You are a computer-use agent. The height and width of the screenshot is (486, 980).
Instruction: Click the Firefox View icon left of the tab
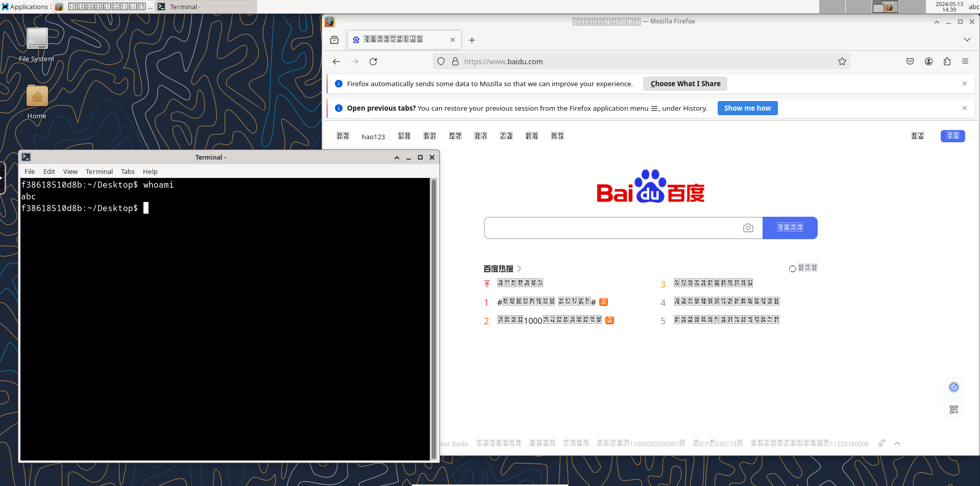(x=334, y=40)
